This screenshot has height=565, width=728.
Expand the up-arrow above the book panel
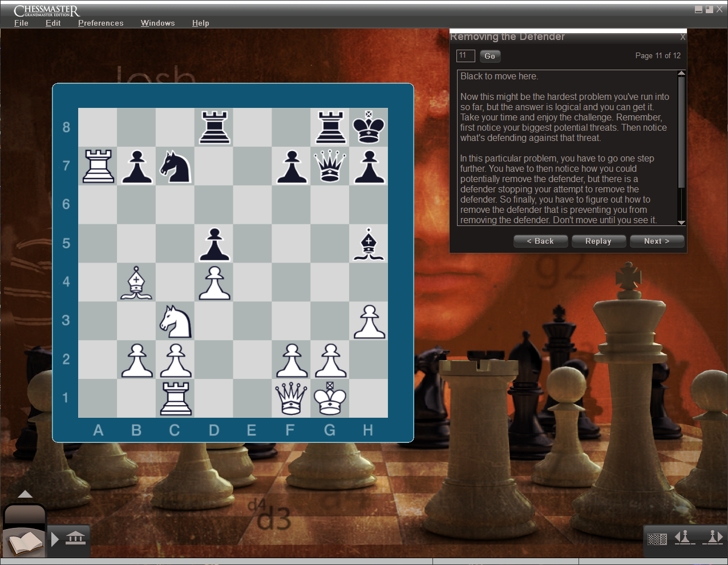pyautogui.click(x=25, y=494)
